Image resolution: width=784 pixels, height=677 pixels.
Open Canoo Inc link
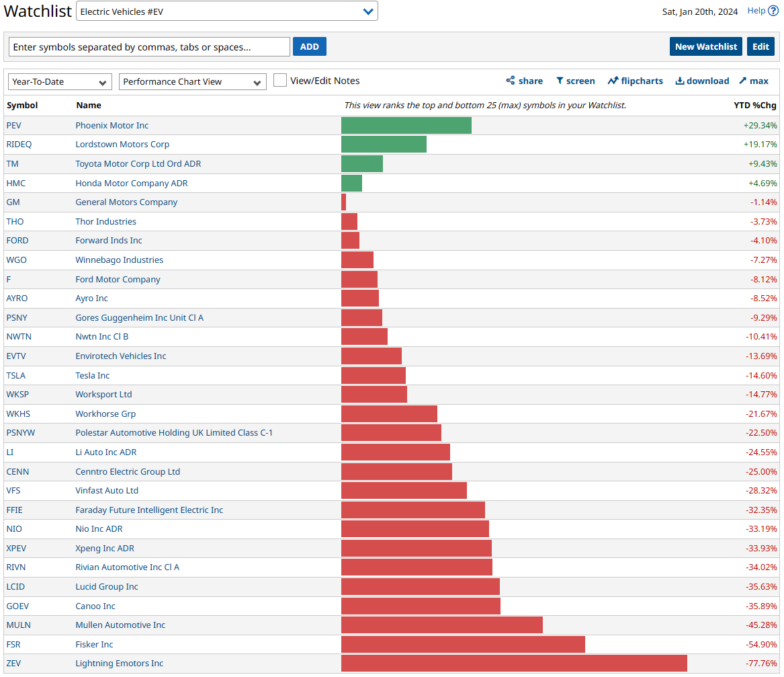coord(95,606)
